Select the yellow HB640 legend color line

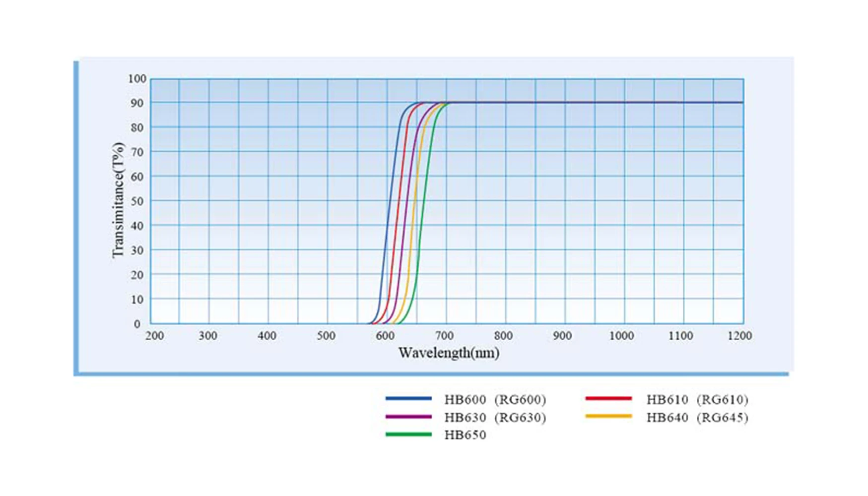click(609, 416)
